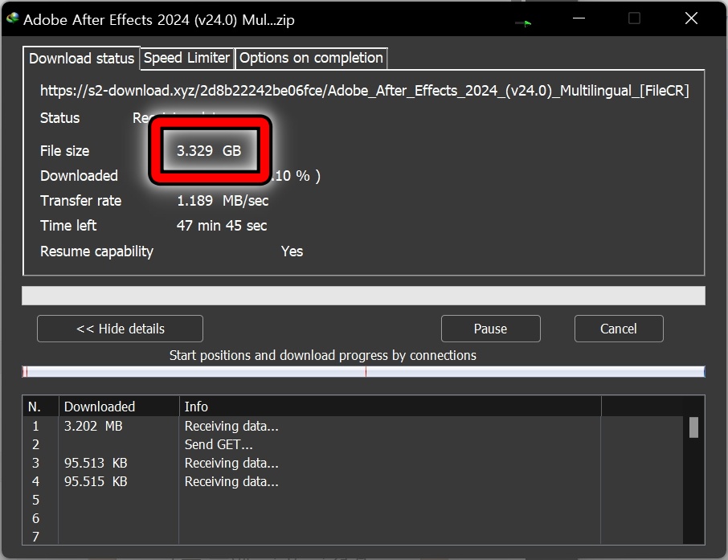Click the IDM app icon in title bar

click(13, 18)
